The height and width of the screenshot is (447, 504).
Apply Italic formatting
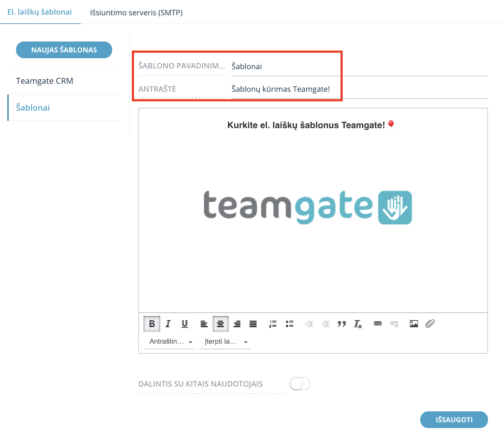click(x=168, y=324)
